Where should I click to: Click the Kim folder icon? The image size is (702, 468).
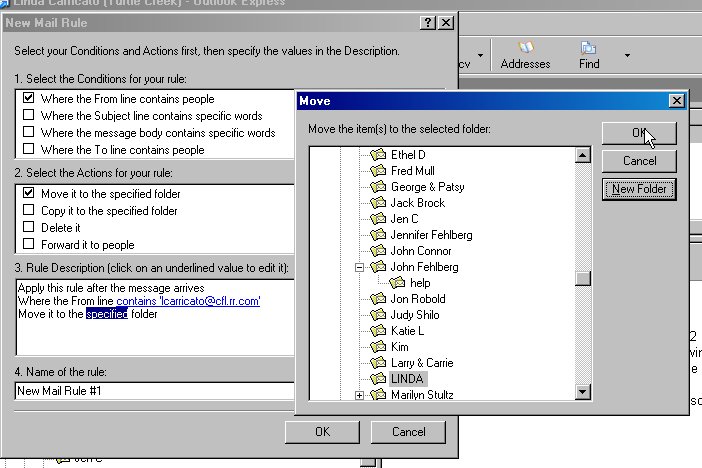pos(378,347)
